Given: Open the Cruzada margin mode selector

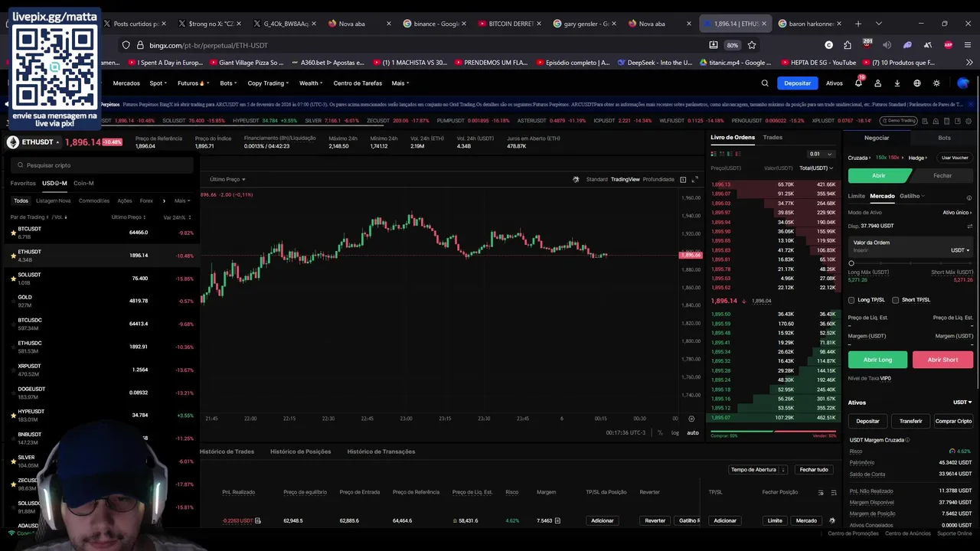Looking at the screenshot, I should [x=860, y=158].
